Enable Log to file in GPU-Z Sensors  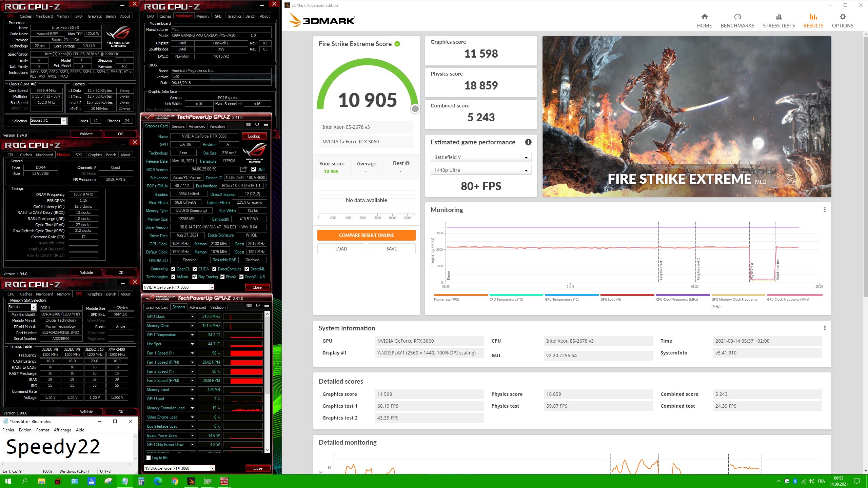coord(149,458)
